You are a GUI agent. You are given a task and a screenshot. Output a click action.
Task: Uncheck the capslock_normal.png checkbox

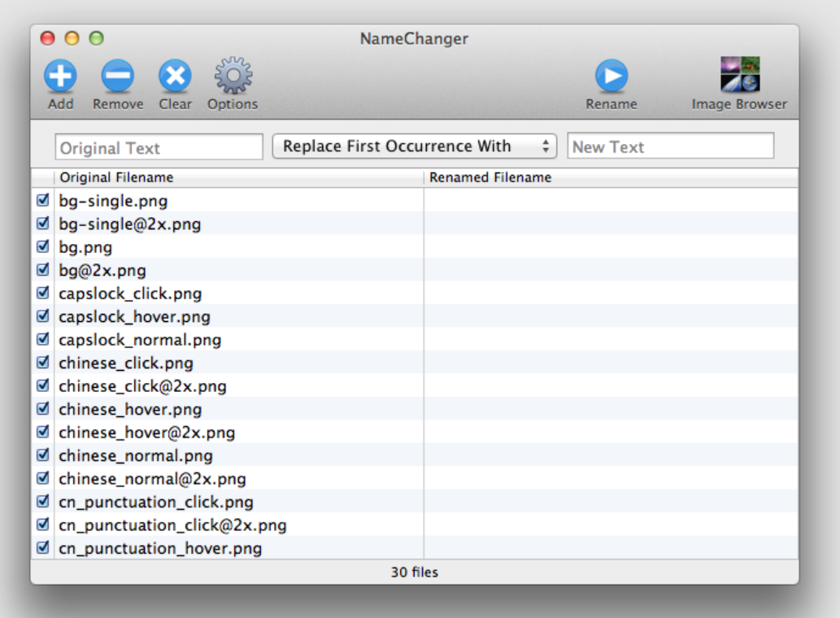click(x=43, y=339)
